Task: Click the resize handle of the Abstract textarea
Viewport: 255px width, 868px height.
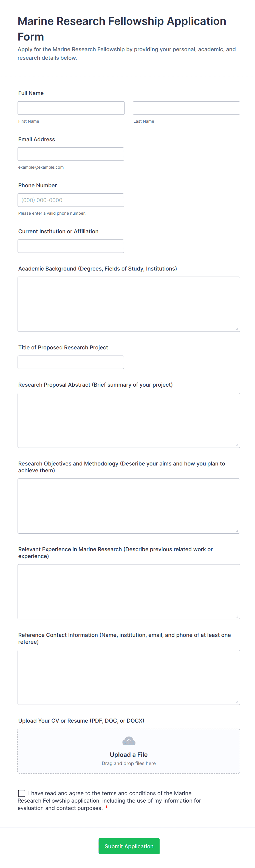Action: click(237, 446)
